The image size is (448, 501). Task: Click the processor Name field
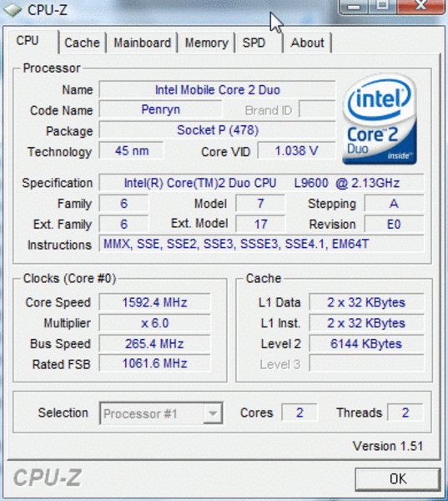click(x=217, y=90)
